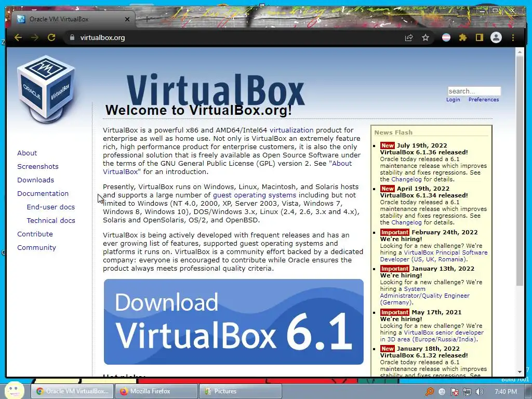Open System Administrator/Quality Engineer job link
532x399 pixels.
[x=424, y=296]
